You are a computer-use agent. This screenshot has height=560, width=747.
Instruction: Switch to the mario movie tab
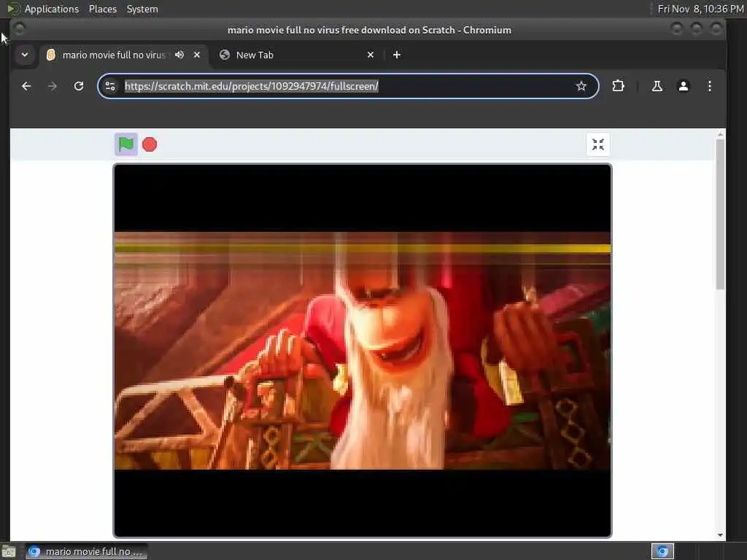(x=113, y=55)
